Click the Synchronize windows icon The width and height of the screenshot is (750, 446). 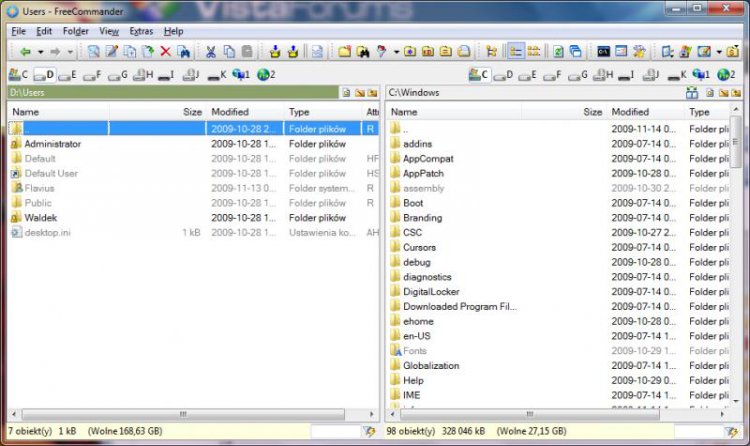coord(576,51)
